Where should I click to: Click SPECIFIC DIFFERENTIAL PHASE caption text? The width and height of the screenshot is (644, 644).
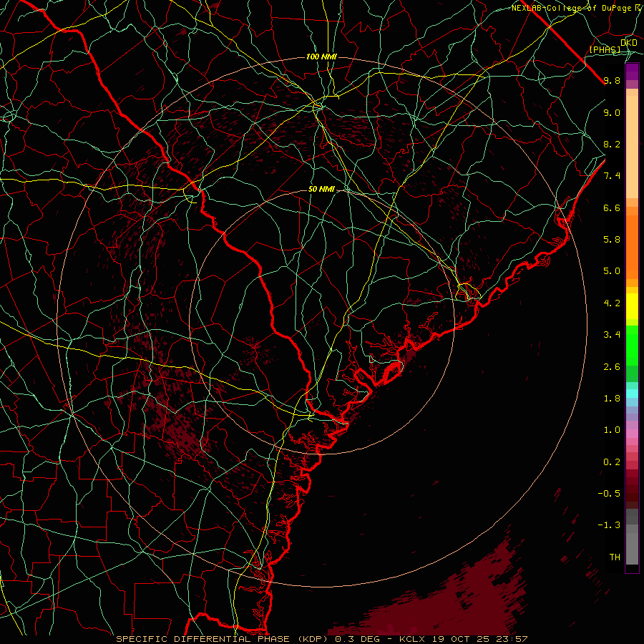(x=205, y=639)
